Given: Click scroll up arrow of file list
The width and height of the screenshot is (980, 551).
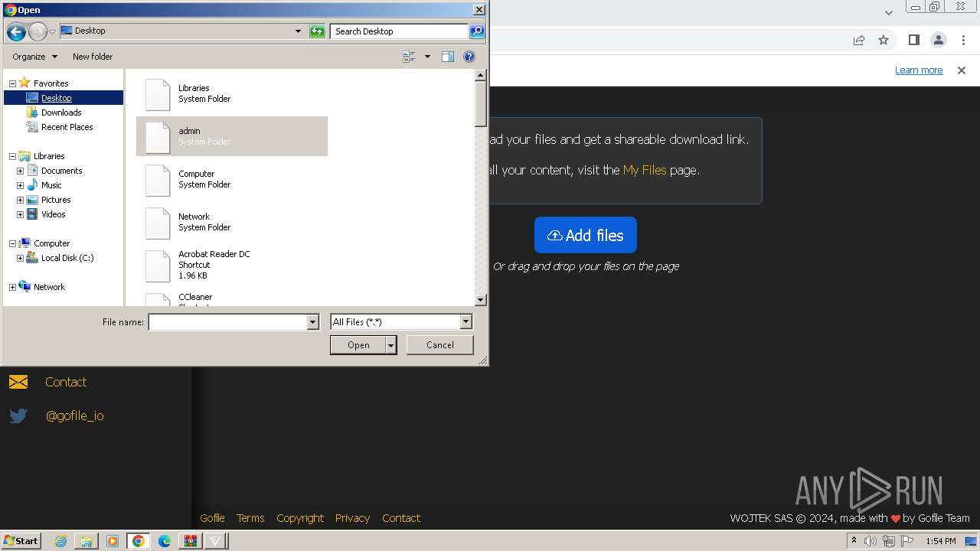Looking at the screenshot, I should (481, 75).
